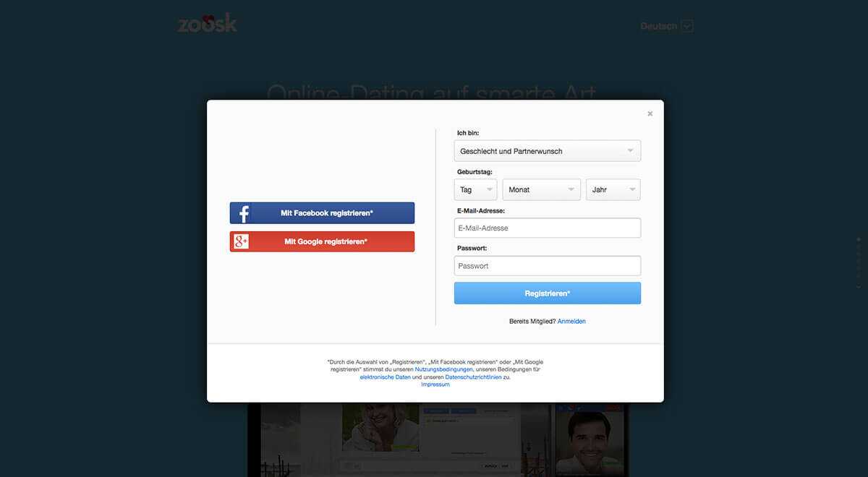Click the Facebook logo icon
The height and width of the screenshot is (477, 868).
pos(244,213)
